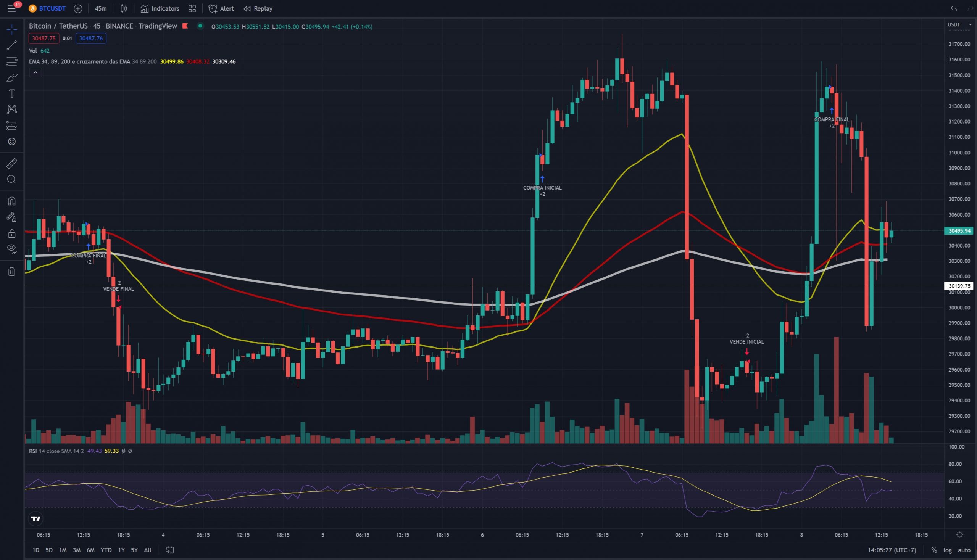Open the ruler measure tool
Screen dimensions: 977x560
(x=11, y=164)
